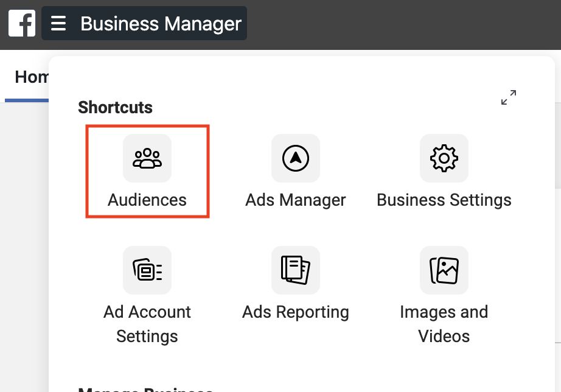
Task: Click the Facebook logo icon
Action: [x=22, y=23]
